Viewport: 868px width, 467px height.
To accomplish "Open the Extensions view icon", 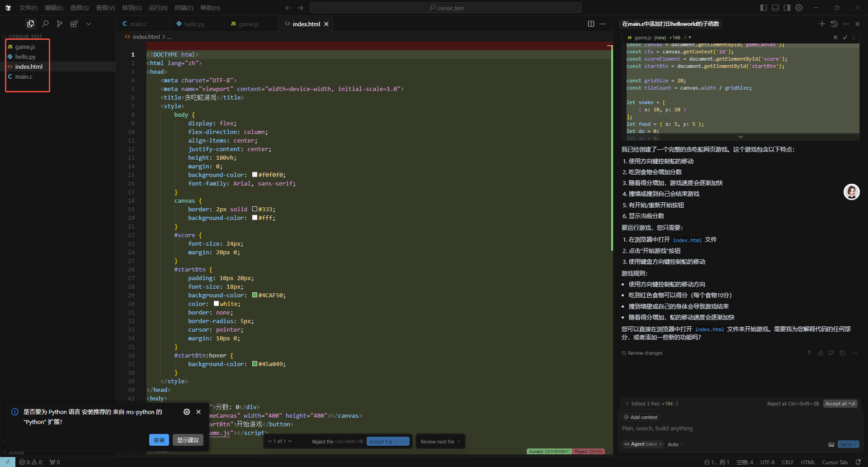I will [x=74, y=24].
